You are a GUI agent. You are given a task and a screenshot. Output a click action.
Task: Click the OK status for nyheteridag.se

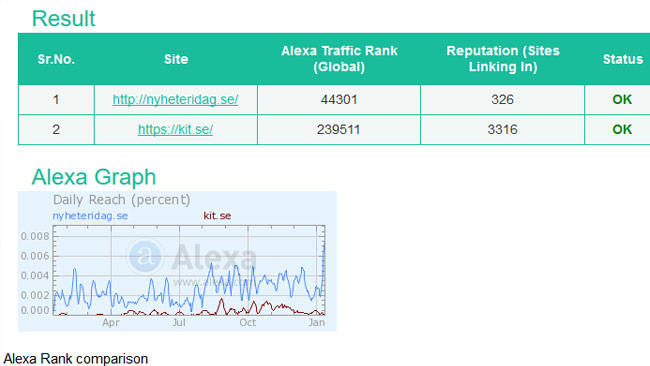(622, 99)
